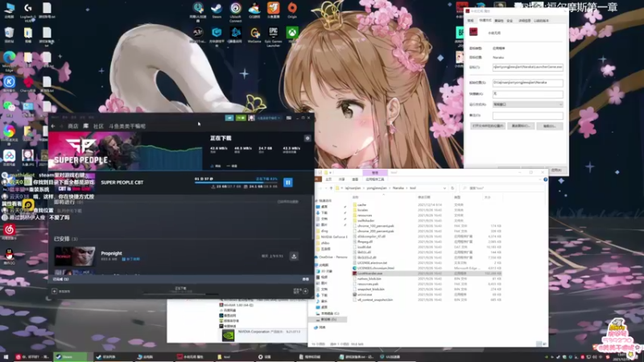Click 打开文件所在的位置 button in Properties
The height and width of the screenshot is (362, 644).
pos(488,126)
